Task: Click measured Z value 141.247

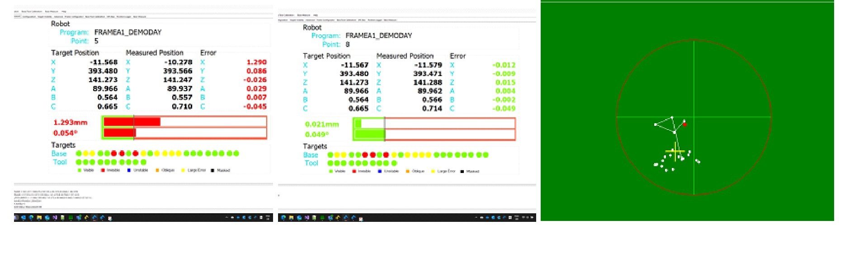Action: click(x=178, y=80)
